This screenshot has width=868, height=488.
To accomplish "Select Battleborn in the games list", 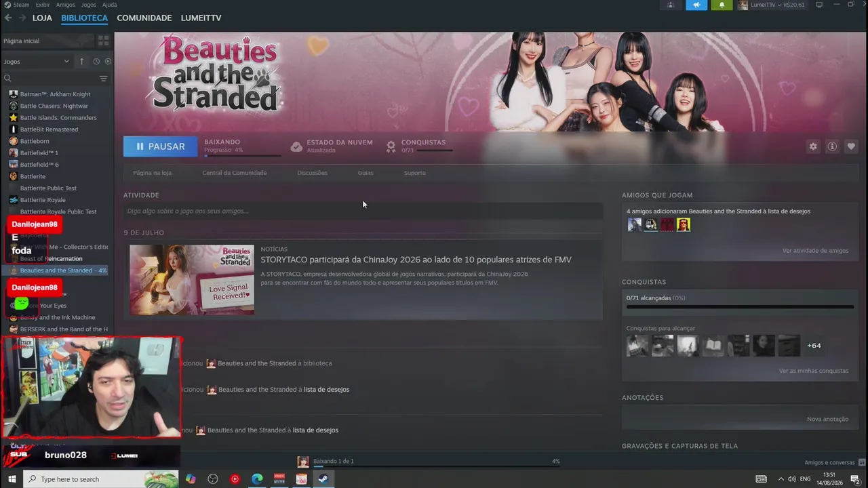I will coord(35,141).
